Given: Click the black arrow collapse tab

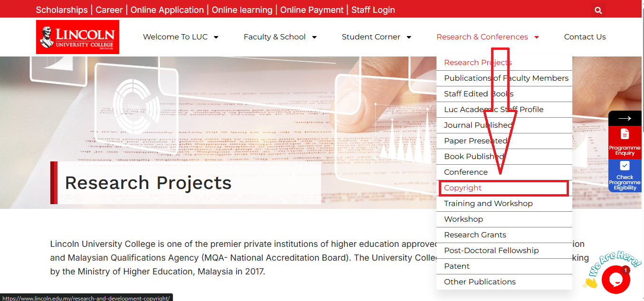Looking at the screenshot, I should coord(625,118).
